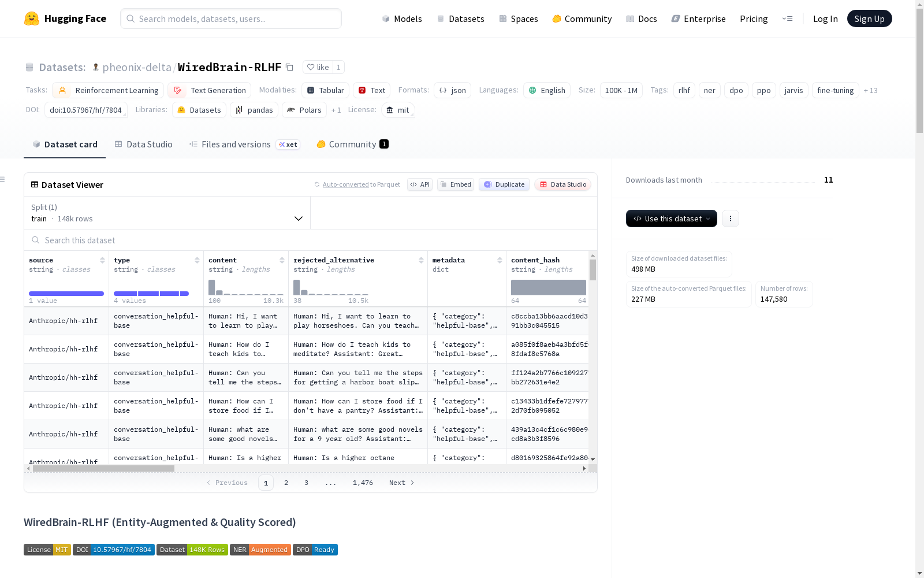Open Models in the top navigation

tap(402, 18)
